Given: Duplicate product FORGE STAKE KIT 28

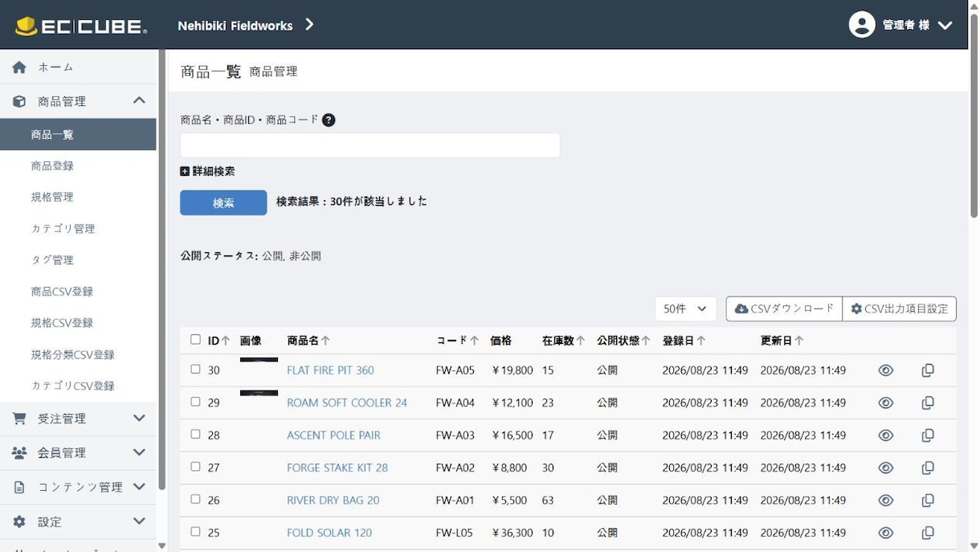Looking at the screenshot, I should click(x=928, y=468).
